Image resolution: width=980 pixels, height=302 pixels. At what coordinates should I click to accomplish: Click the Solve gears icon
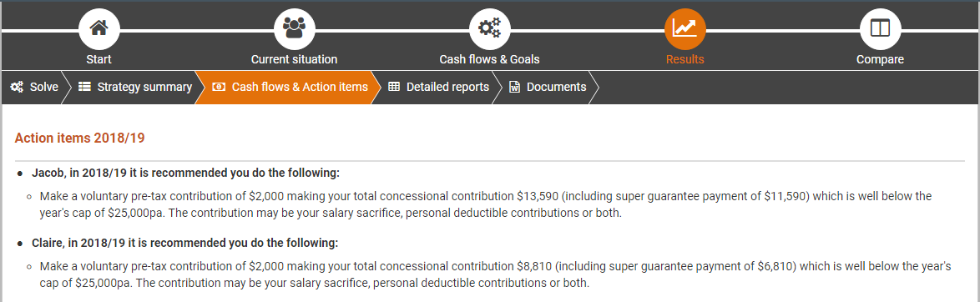17,87
